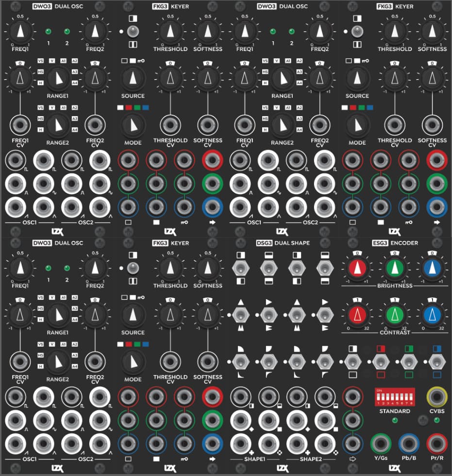452x476 pixels.
Task: Click the input arrow icon below ESG3 jacks
Action: (352, 459)
